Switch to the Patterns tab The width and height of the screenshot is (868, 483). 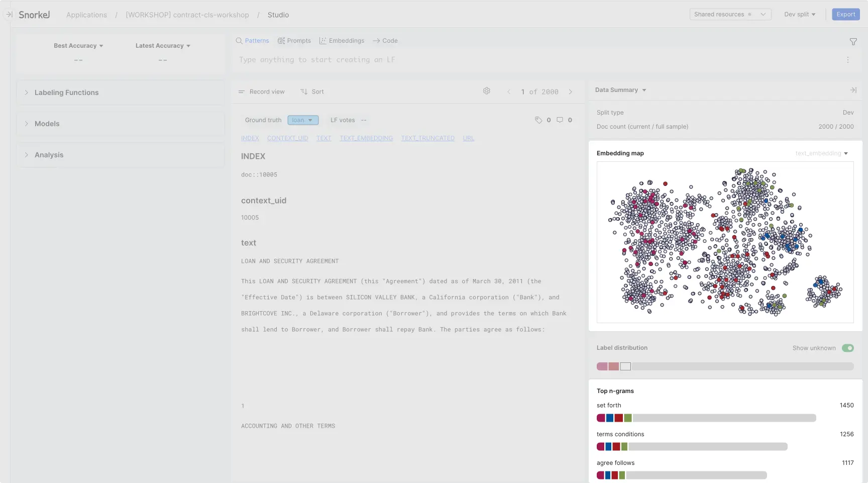click(x=252, y=41)
